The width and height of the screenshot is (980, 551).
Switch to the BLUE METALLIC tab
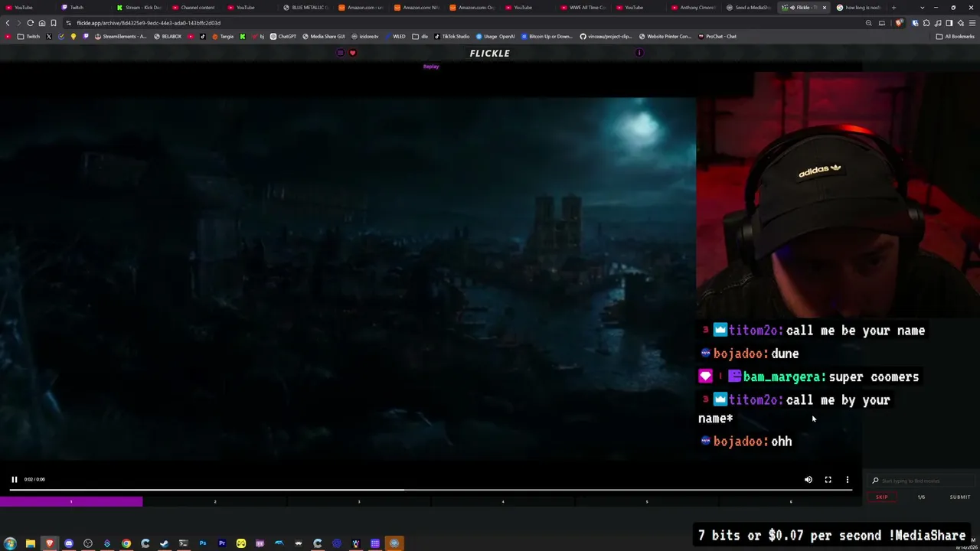[305, 8]
